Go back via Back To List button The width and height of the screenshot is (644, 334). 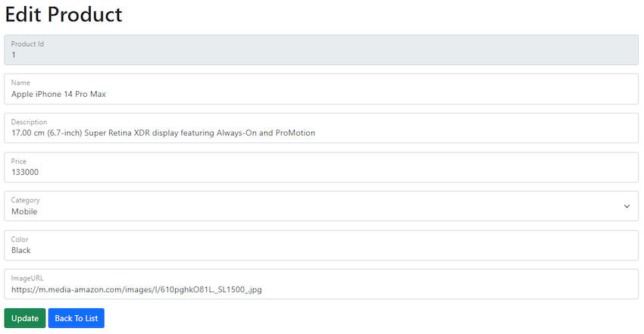(76, 318)
